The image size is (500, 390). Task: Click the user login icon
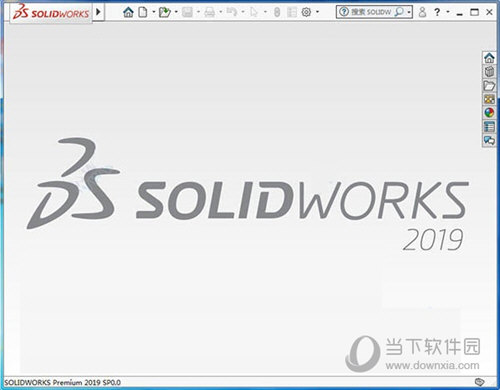pos(422,12)
